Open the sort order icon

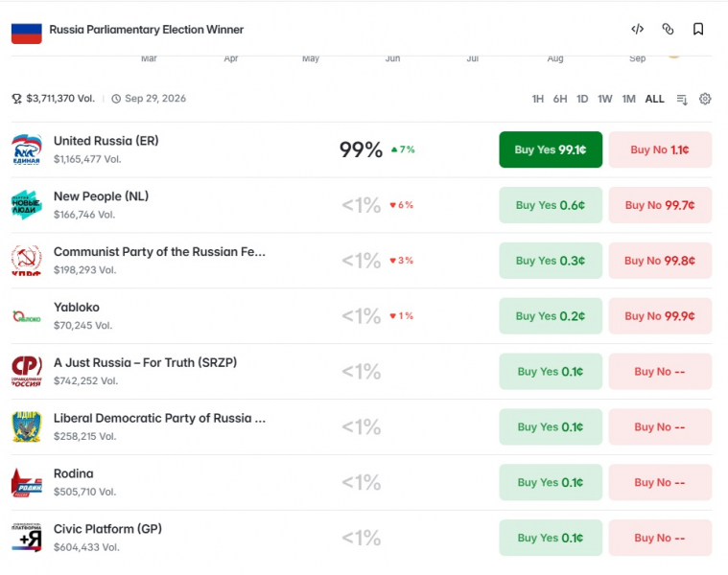[x=682, y=100]
